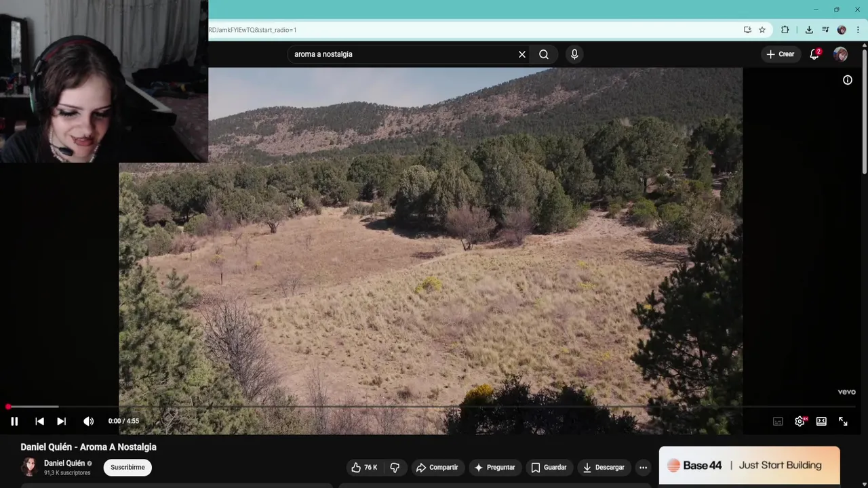
Task: Start voice search with microphone
Action: 574,54
